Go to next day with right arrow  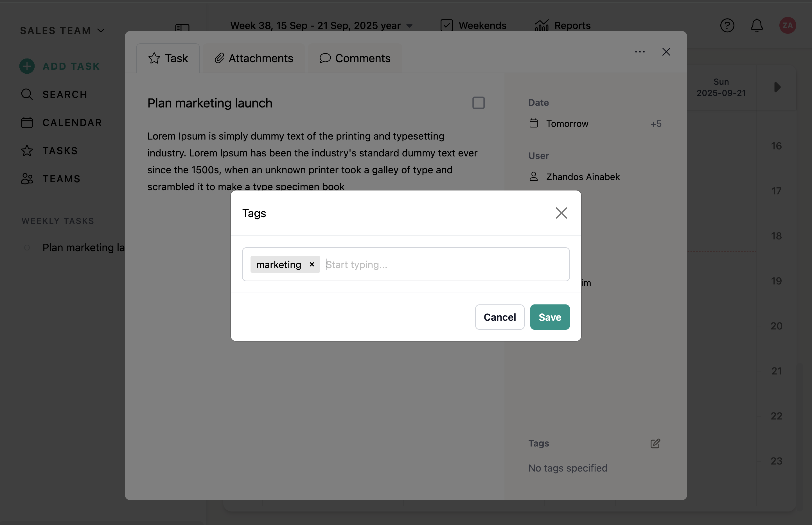click(x=777, y=87)
